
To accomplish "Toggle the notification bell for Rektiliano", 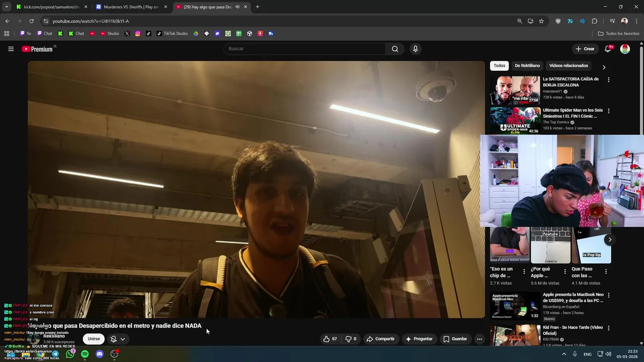I will (x=114, y=339).
